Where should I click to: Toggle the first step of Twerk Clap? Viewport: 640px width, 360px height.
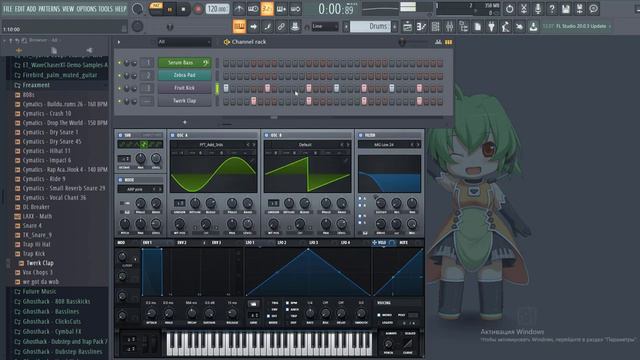point(226,101)
